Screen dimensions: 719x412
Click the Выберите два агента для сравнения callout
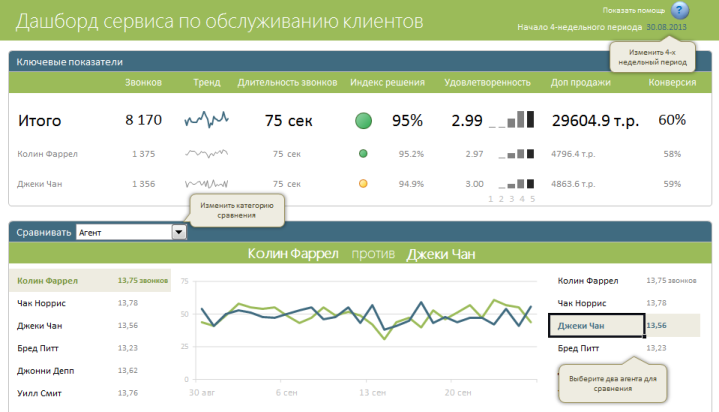pos(613,384)
